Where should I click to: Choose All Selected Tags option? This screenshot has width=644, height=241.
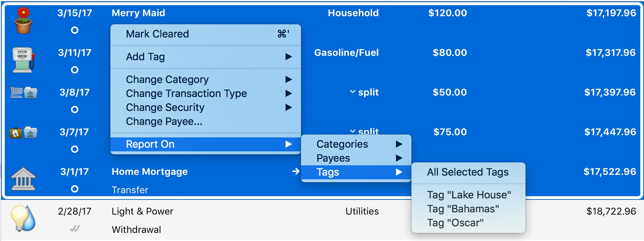(468, 172)
